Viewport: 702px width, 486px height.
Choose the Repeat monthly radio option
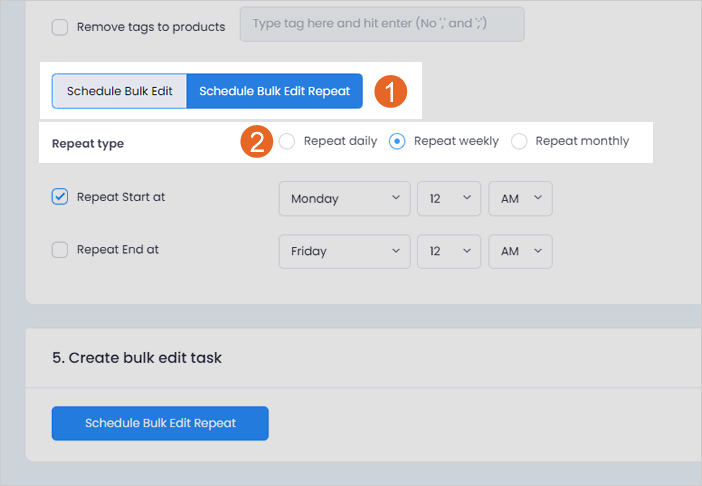point(519,141)
